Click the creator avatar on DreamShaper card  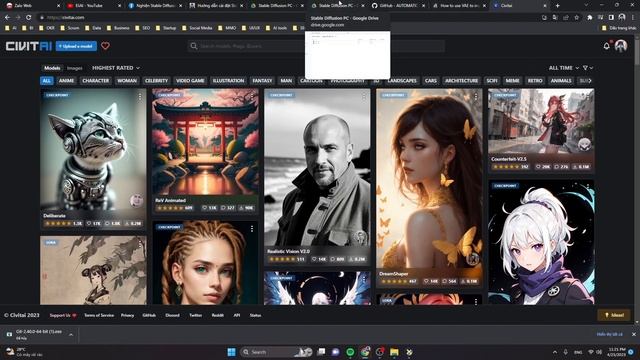point(473,259)
